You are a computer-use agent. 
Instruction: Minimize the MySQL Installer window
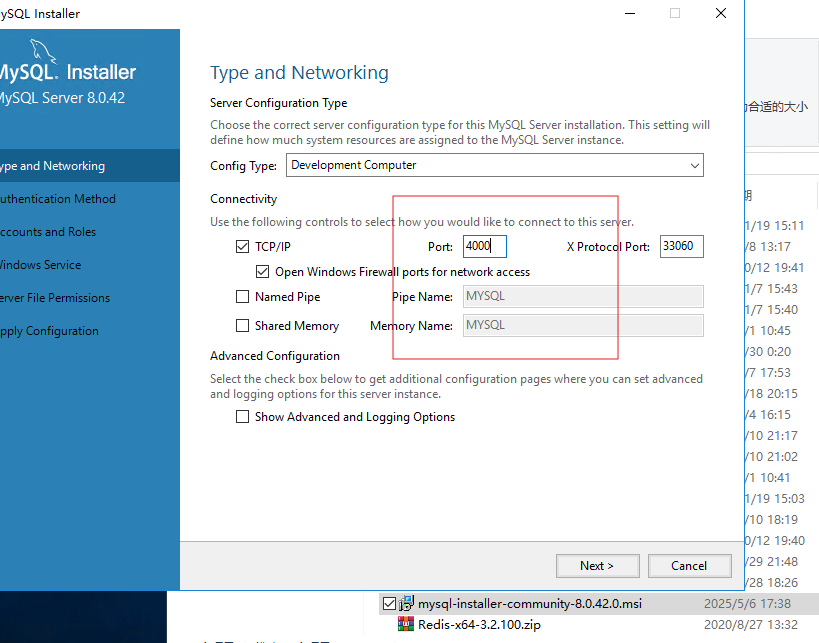(x=630, y=13)
